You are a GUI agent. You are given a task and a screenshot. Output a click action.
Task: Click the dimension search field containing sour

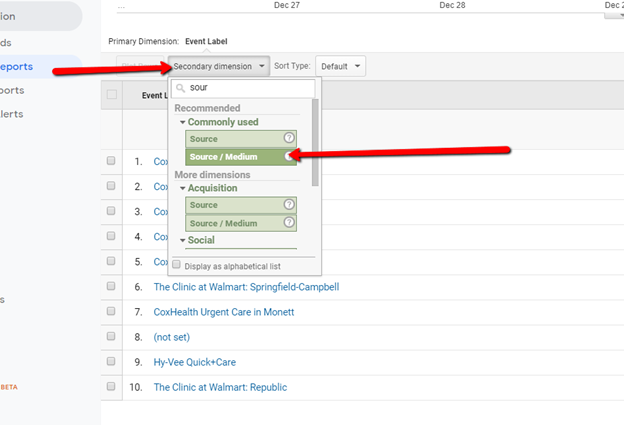243,88
